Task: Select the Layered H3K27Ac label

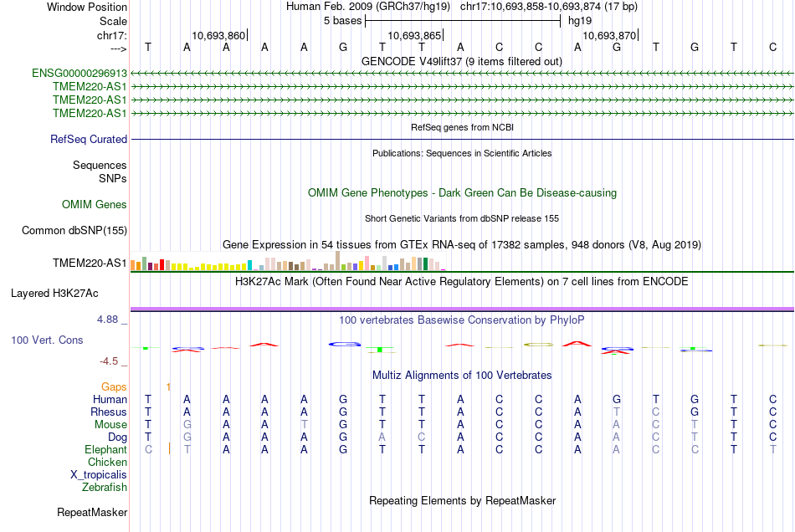Action: (x=54, y=294)
